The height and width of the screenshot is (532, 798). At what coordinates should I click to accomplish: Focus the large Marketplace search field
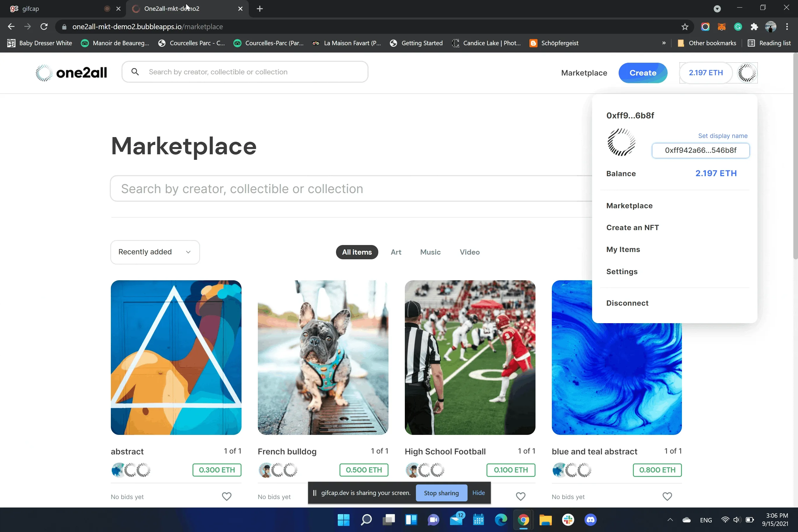point(351,189)
